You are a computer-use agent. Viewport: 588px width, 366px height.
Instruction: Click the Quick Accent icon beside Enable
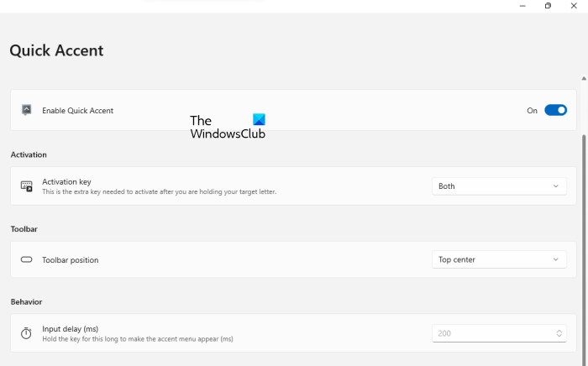(x=27, y=110)
